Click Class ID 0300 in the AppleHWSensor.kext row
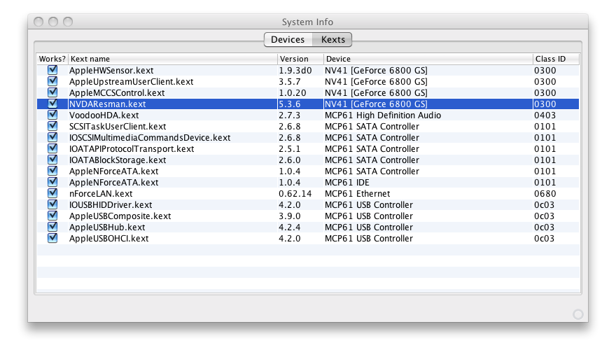Screen dimensions: 616x364 pos(545,70)
